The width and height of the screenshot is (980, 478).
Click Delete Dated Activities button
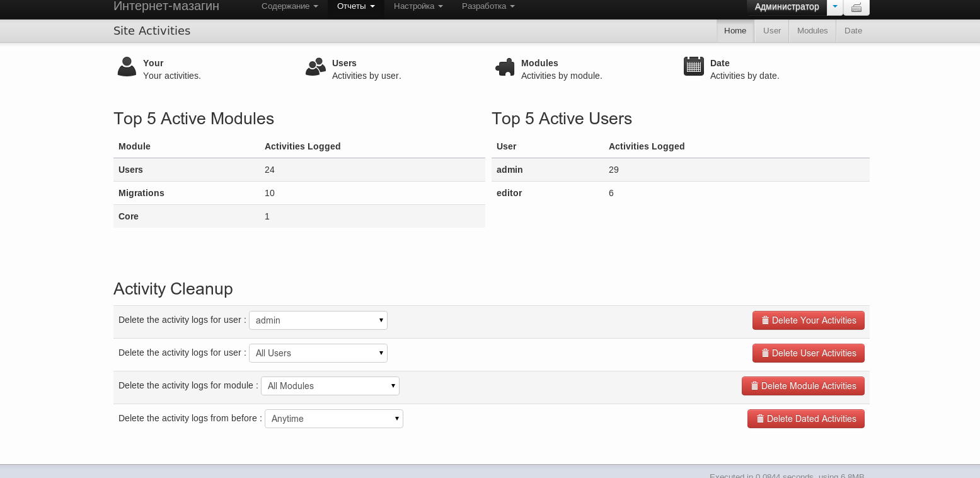click(x=806, y=419)
